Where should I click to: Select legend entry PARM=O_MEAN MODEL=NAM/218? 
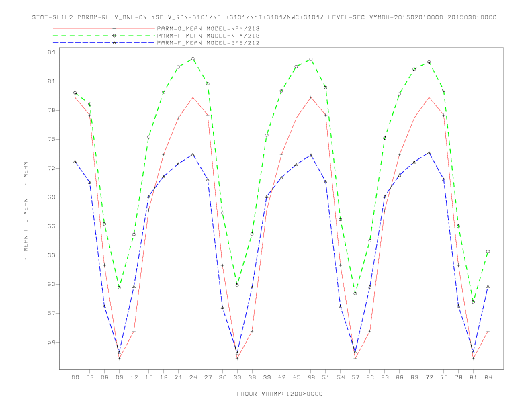[208, 28]
